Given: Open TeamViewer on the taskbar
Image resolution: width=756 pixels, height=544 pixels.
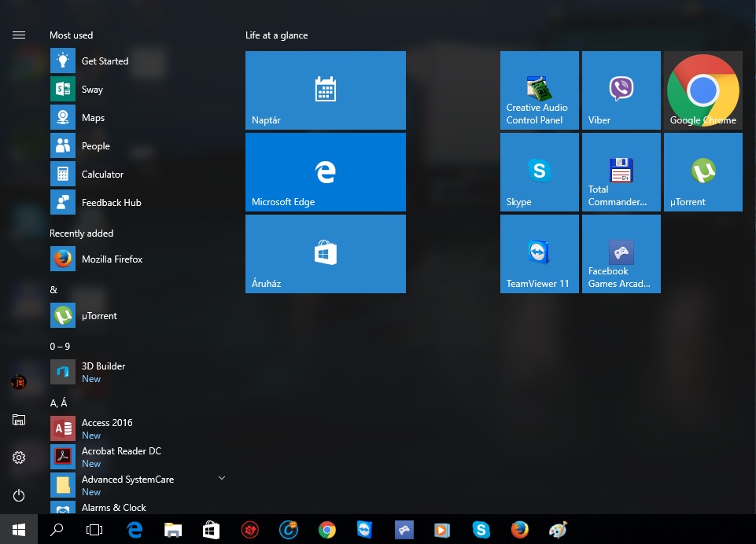Looking at the screenshot, I should click(x=365, y=530).
